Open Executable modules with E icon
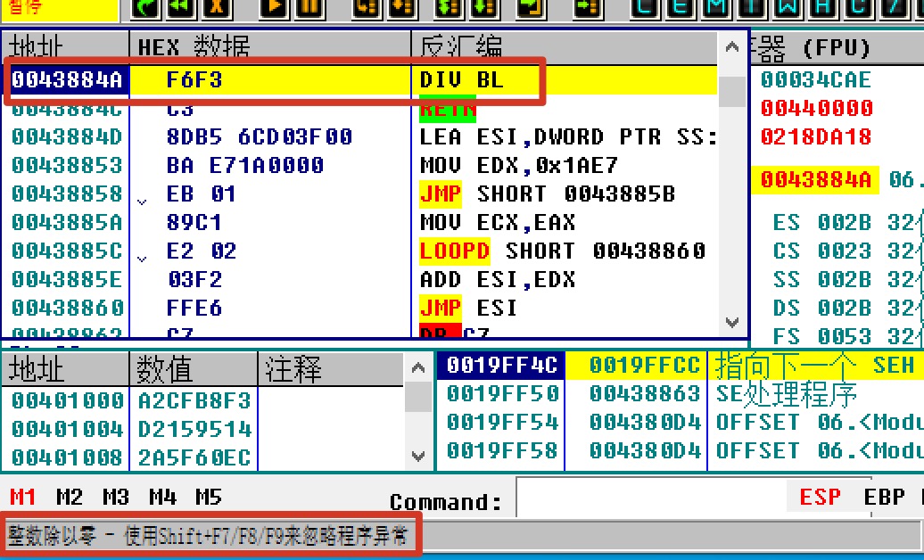924x560 pixels. [x=681, y=8]
